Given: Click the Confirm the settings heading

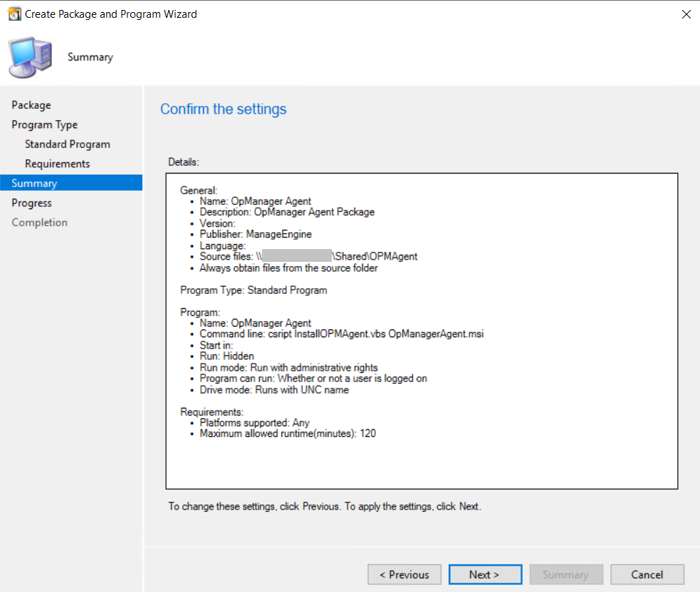Looking at the screenshot, I should tap(223, 109).
